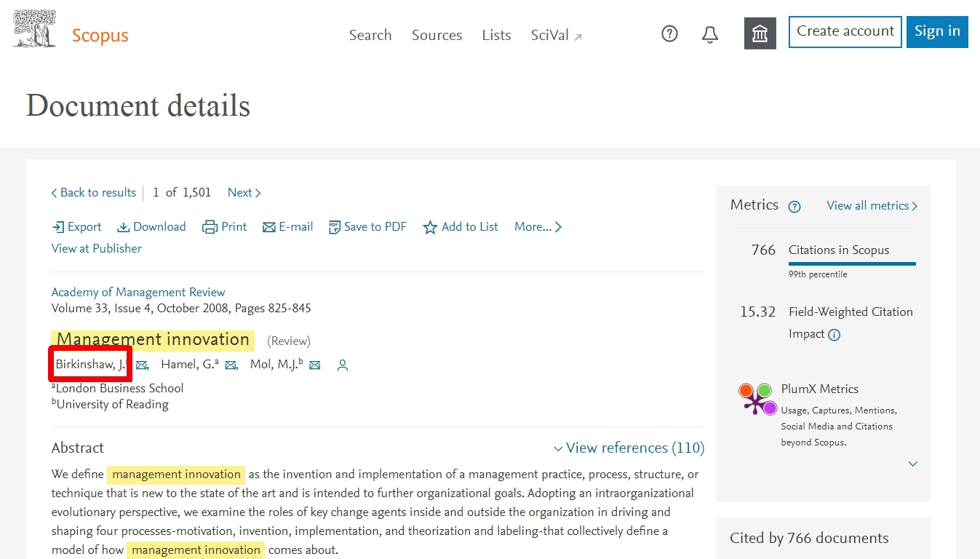Click the 766 citations count
980x559 pixels.
763,250
